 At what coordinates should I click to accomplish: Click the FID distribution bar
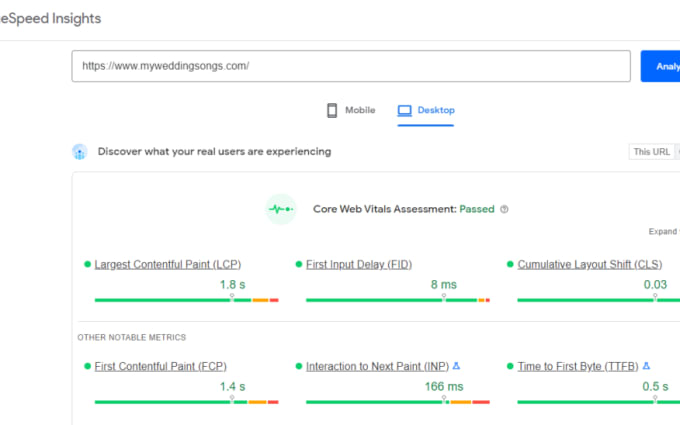[398, 300]
